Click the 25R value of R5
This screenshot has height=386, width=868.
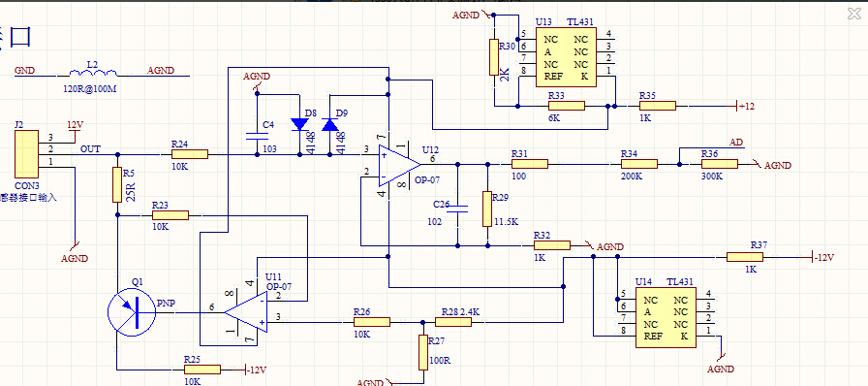132,191
